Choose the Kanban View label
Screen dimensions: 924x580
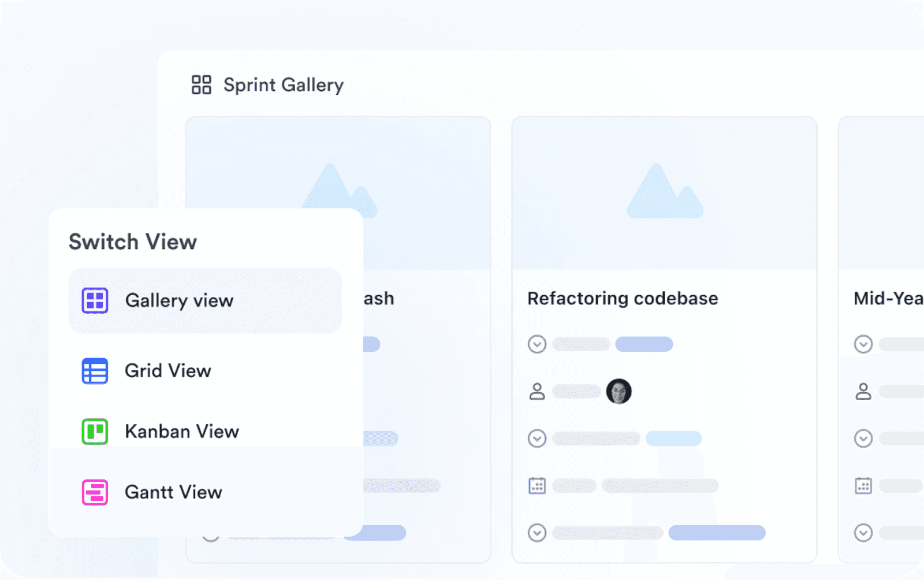coord(182,432)
